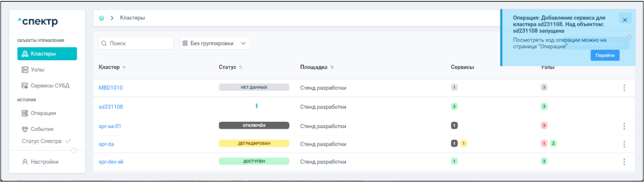Viewport: 644px width, 182px height.
Task: Open the spr-dev-ak cluster link
Action: coord(111,162)
